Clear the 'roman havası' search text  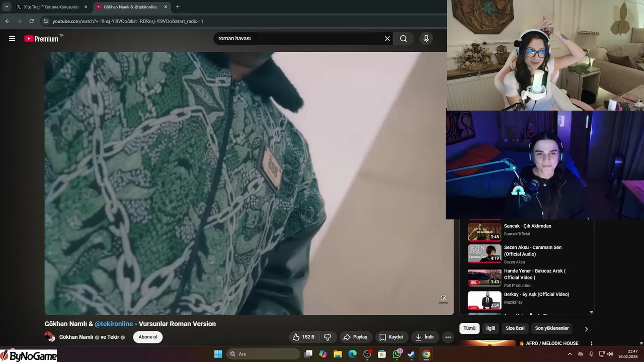pyautogui.click(x=387, y=38)
